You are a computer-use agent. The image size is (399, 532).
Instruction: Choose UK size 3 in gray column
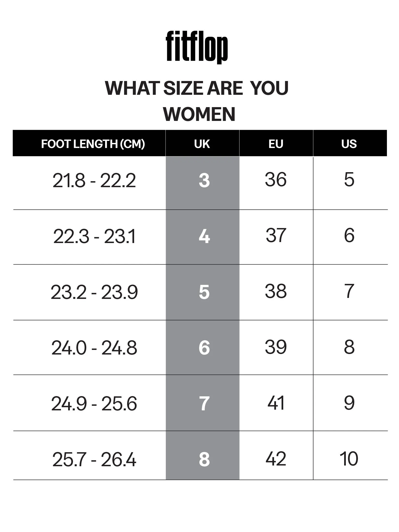(x=204, y=181)
